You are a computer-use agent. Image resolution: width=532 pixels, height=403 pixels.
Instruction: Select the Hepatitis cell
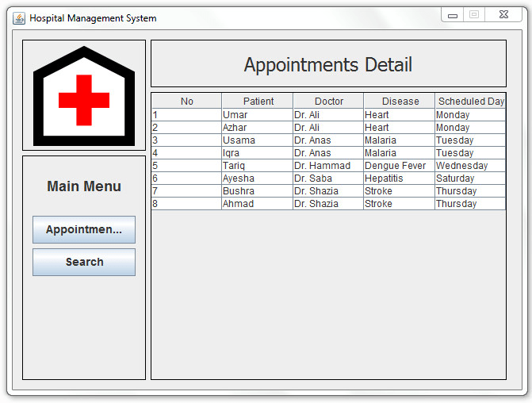pos(400,178)
